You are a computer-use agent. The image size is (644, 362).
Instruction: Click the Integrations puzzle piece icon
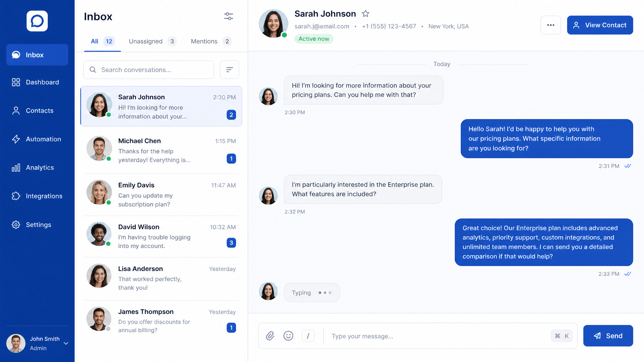pyautogui.click(x=16, y=196)
